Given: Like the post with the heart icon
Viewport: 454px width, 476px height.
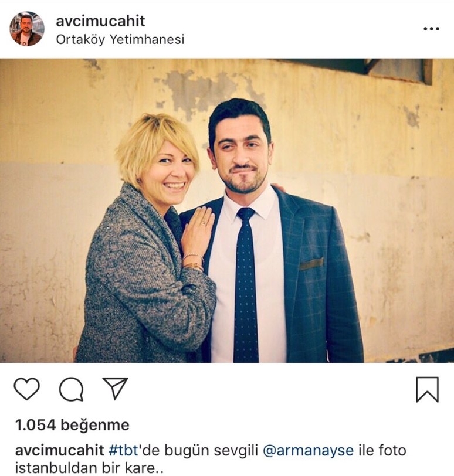Looking at the screenshot, I should click(x=27, y=389).
